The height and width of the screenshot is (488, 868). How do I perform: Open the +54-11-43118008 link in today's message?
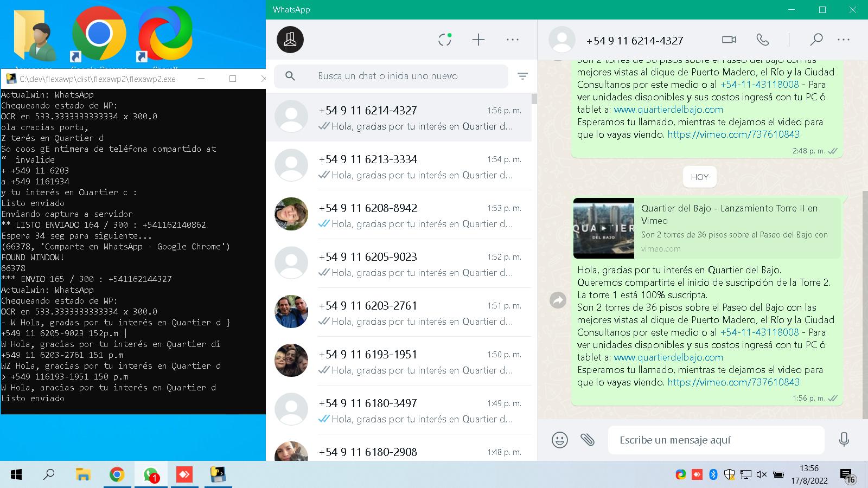pyautogui.click(x=759, y=332)
